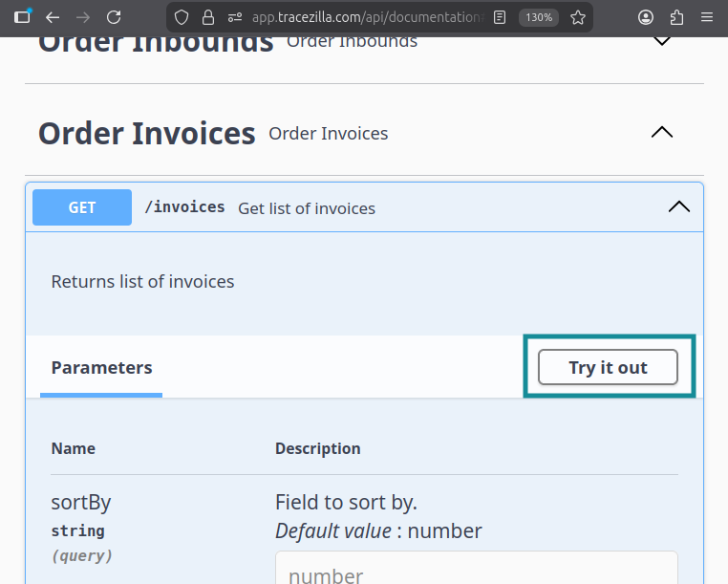The height and width of the screenshot is (584, 728).
Task: Bookmark this page with the star icon
Action: [578, 17]
